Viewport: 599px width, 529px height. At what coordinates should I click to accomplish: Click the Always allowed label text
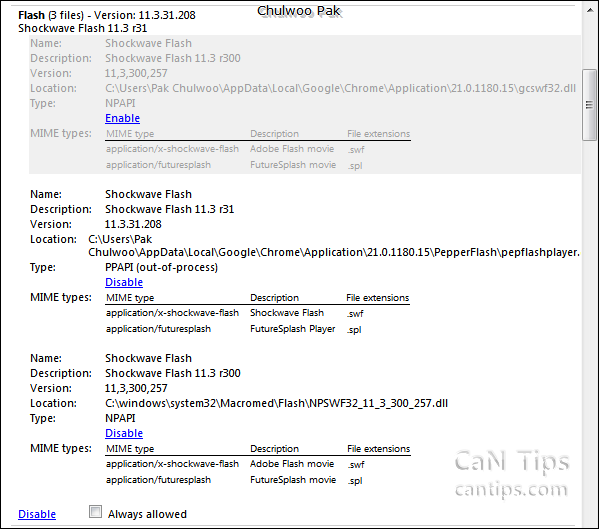(147, 514)
